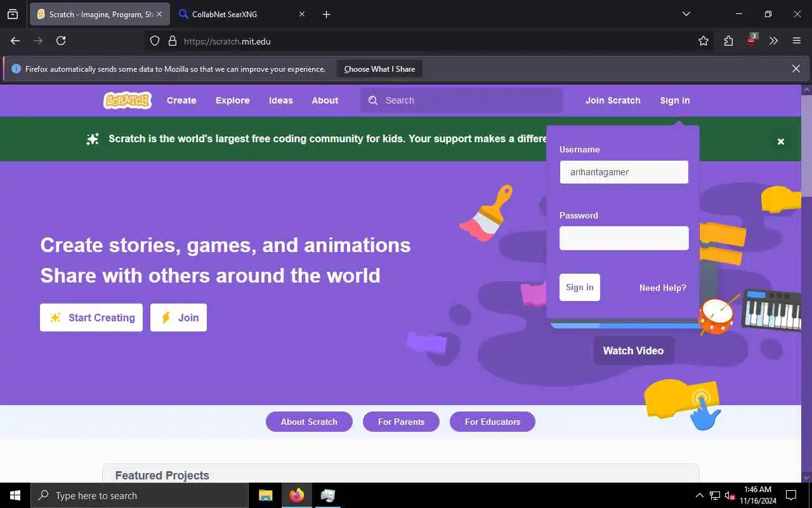Screen dimensions: 812x508
Task: Open File Explorer from the taskbar
Action: click(x=265, y=495)
